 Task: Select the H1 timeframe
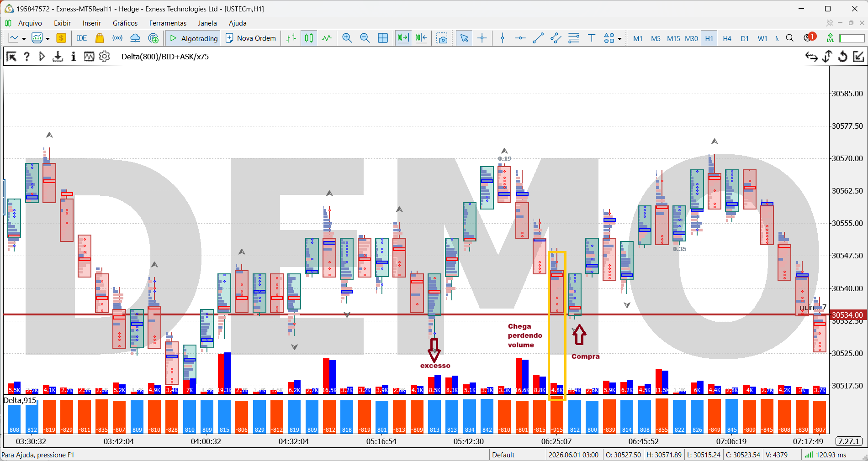[x=709, y=38]
